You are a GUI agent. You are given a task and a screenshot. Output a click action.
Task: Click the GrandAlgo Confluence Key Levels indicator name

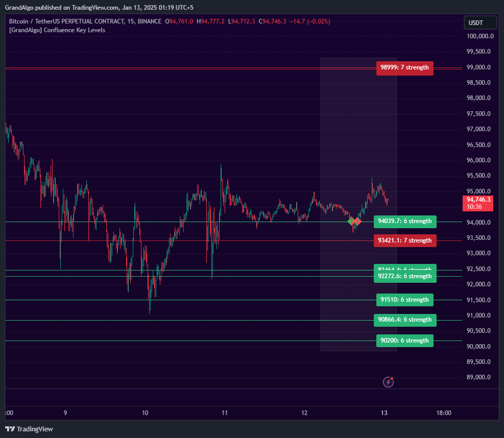[56, 30]
